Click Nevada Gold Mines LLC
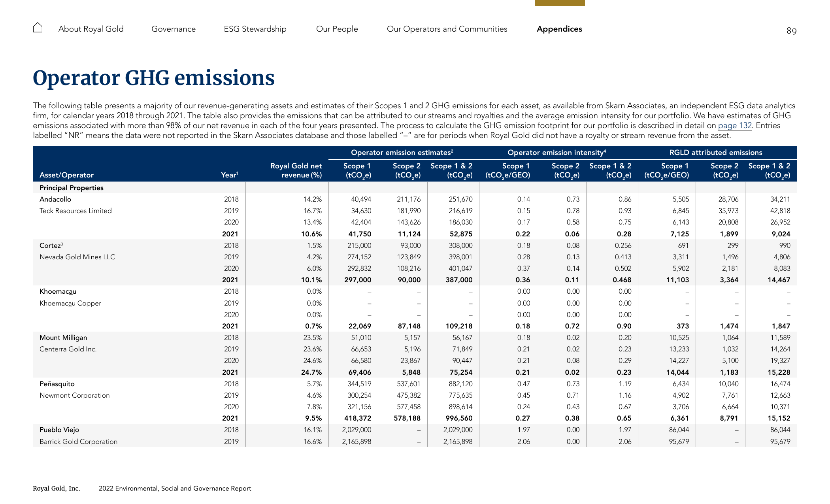The image size is (830, 504). (77, 257)
